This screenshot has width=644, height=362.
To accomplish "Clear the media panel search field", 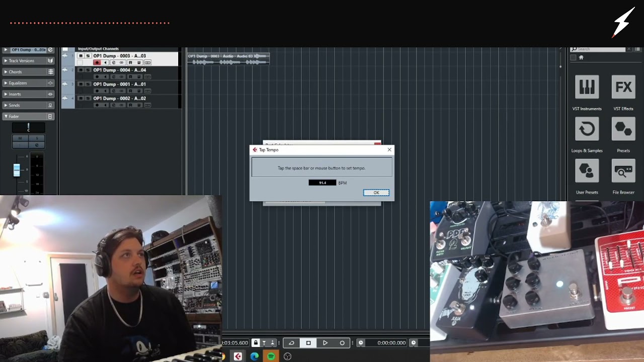I will point(628,49).
